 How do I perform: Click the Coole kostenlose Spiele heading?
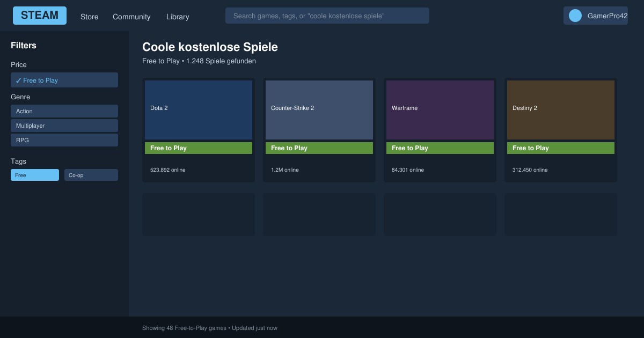pos(210,47)
